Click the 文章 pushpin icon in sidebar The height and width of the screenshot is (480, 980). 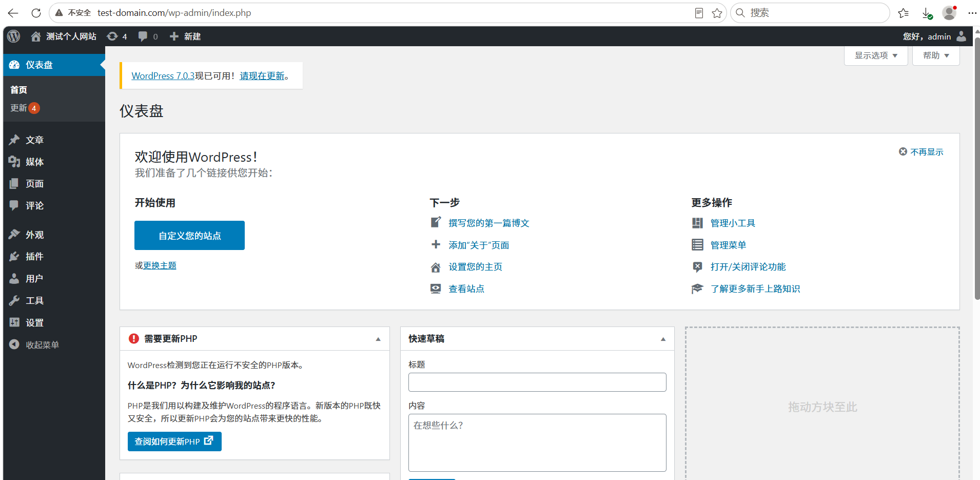click(x=14, y=140)
